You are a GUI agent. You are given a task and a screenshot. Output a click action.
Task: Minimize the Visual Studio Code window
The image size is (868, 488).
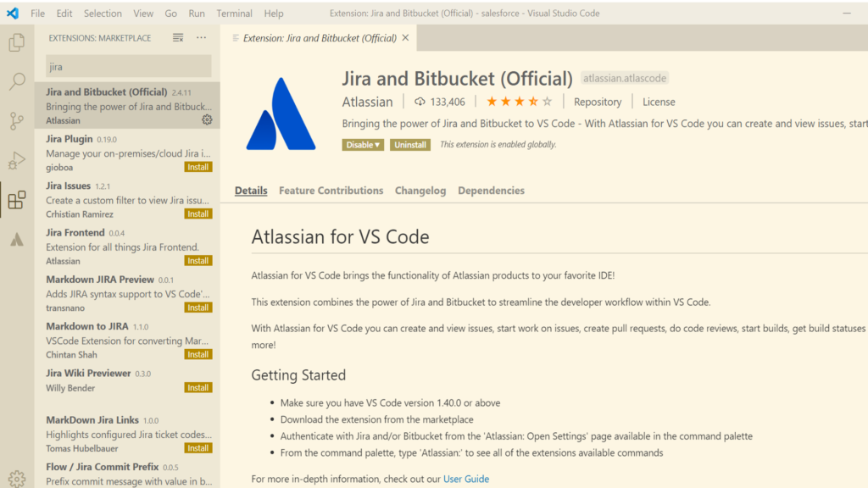point(847,13)
